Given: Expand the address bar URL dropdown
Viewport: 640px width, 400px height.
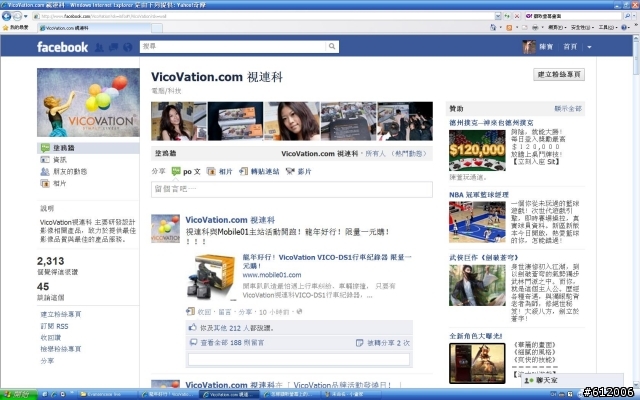Looking at the screenshot, I should pyautogui.click(x=498, y=16).
